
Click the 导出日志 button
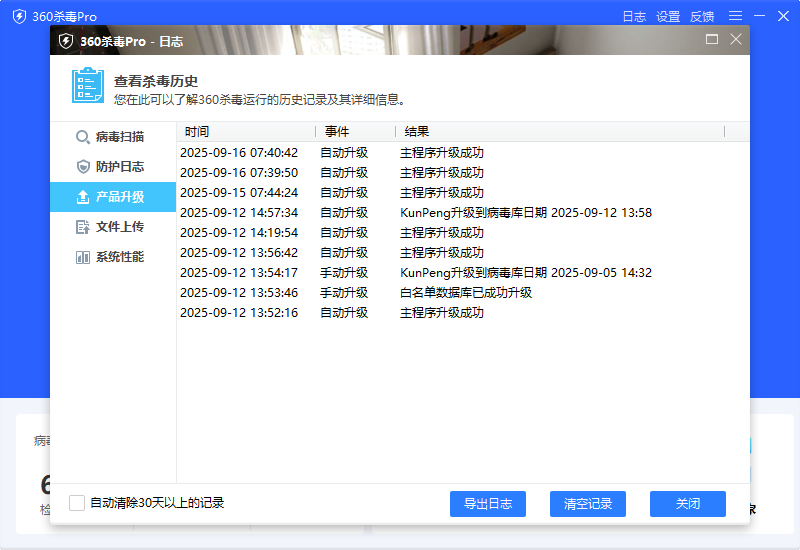click(x=488, y=504)
